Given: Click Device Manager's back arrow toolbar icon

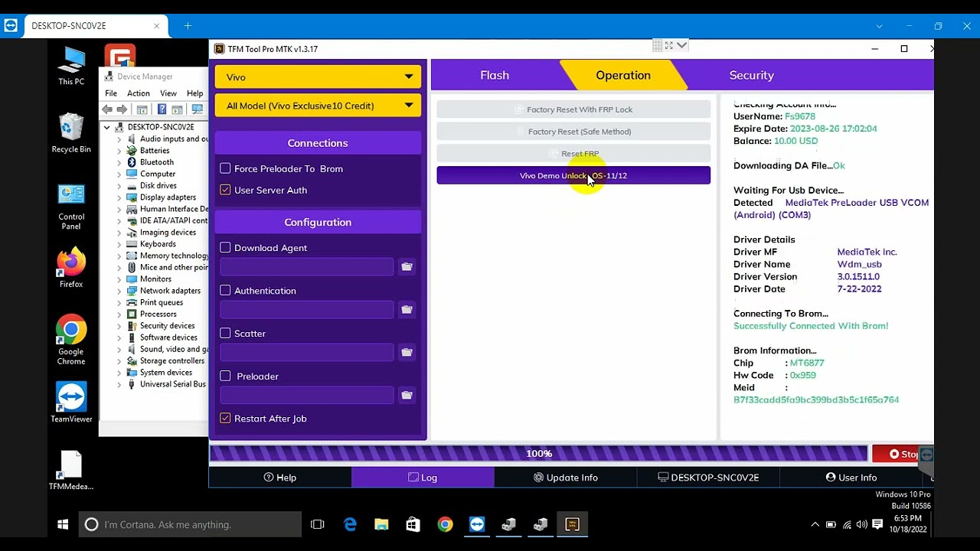Looking at the screenshot, I should [x=108, y=109].
